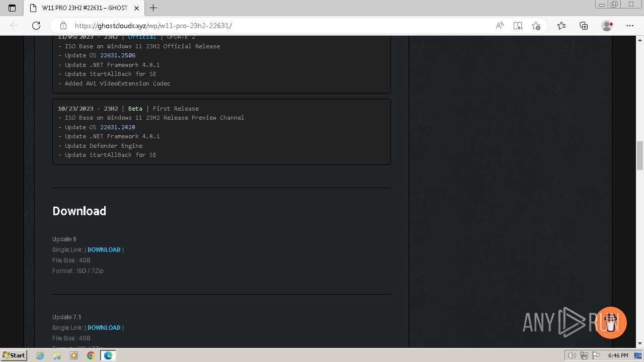Screen dimensions: 644x362
Task: Refresh the current page
Action: coord(36,26)
